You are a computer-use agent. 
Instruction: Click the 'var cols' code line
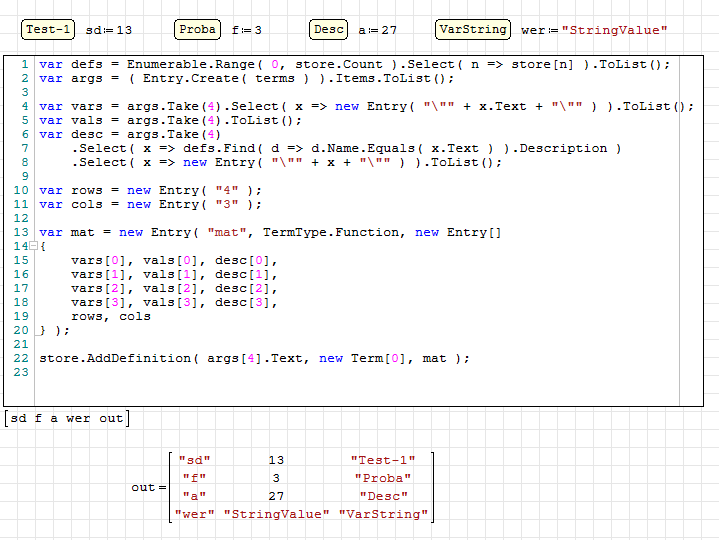click(150, 204)
